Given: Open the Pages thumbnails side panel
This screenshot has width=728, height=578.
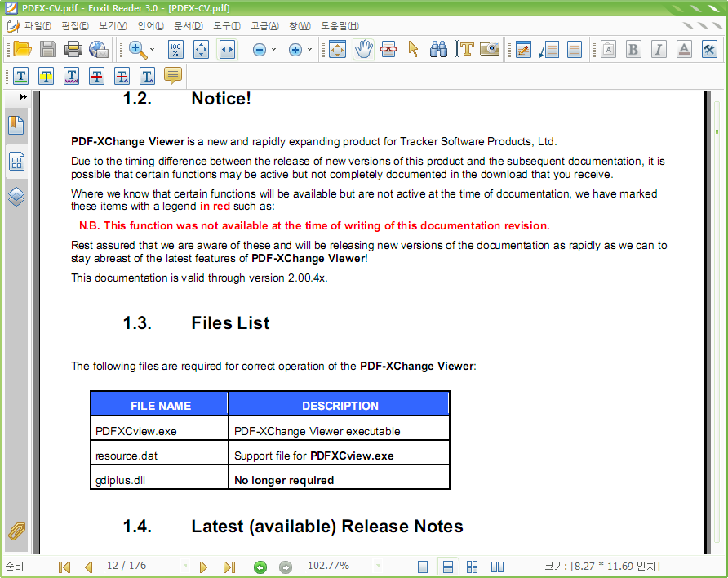Looking at the screenshot, I should 16,162.
